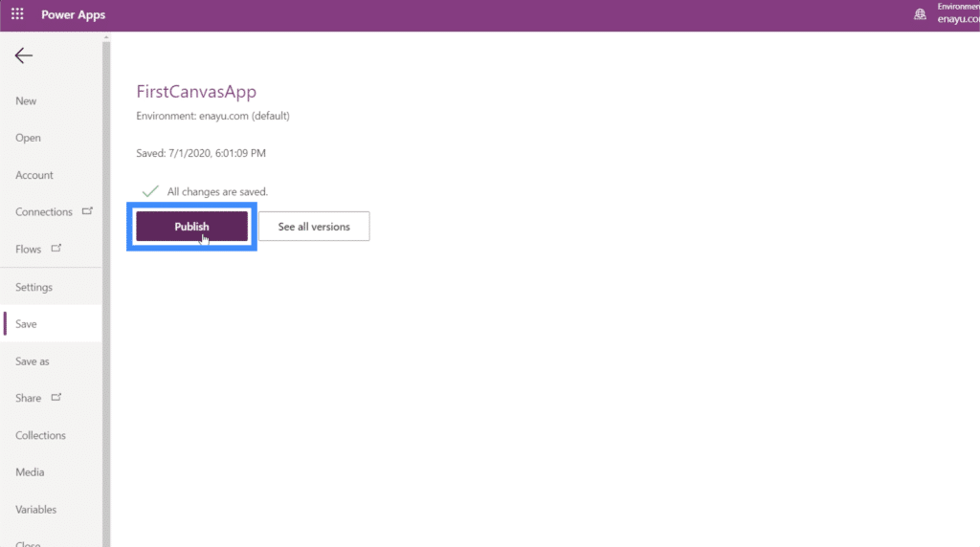Click the external link icon next to Flows
Viewport: 980px width, 547px height.
pos(56,248)
